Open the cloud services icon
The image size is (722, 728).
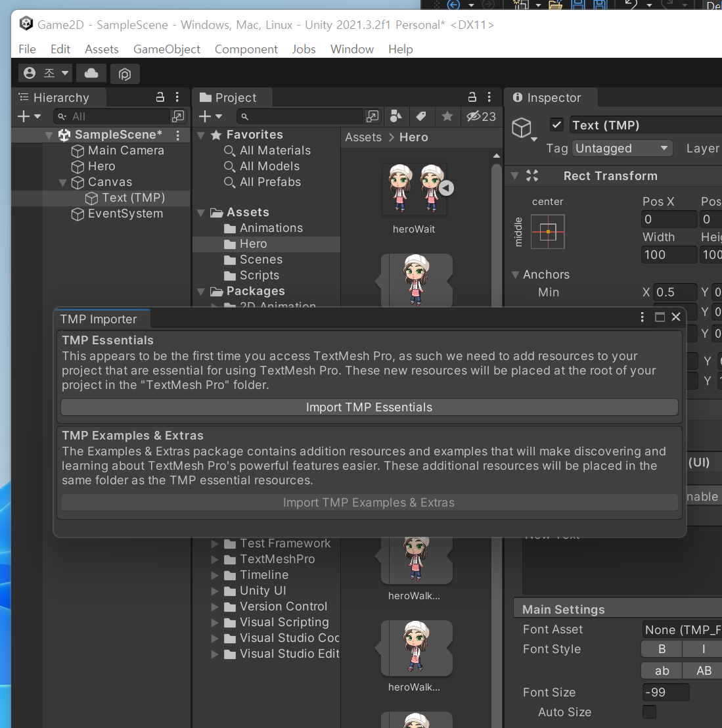(x=91, y=74)
